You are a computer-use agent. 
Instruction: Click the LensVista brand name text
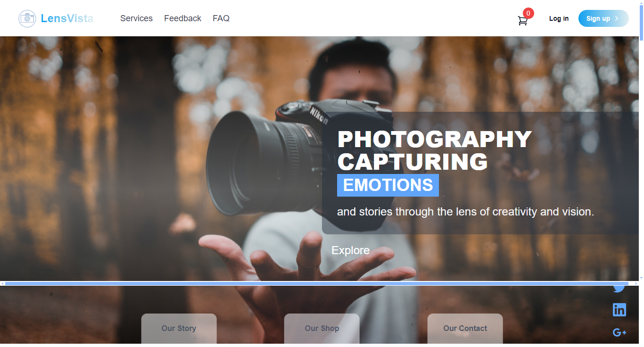point(67,18)
